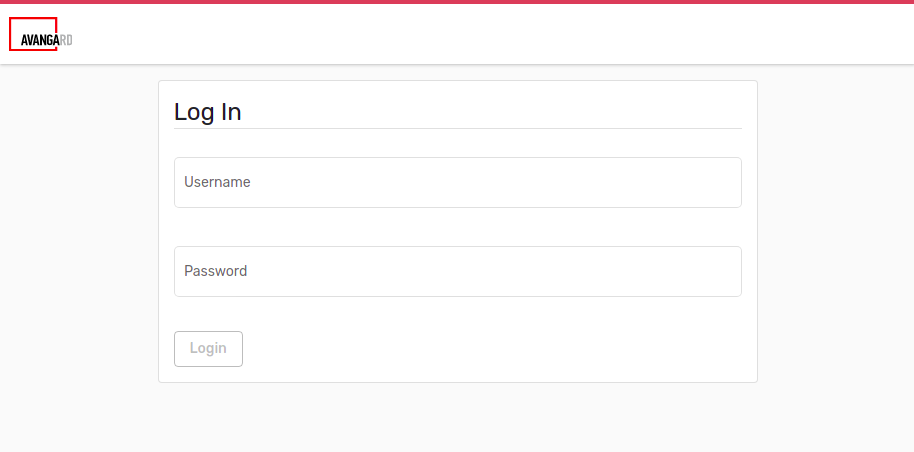Go to the home page via the Avangard logo
The width and height of the screenshot is (914, 452).
41,34
